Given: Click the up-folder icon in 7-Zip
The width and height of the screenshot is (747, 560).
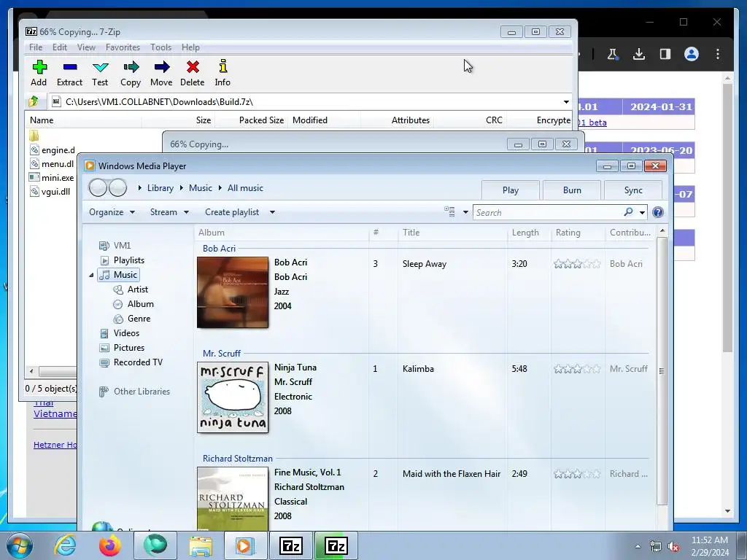Looking at the screenshot, I should coord(34,101).
